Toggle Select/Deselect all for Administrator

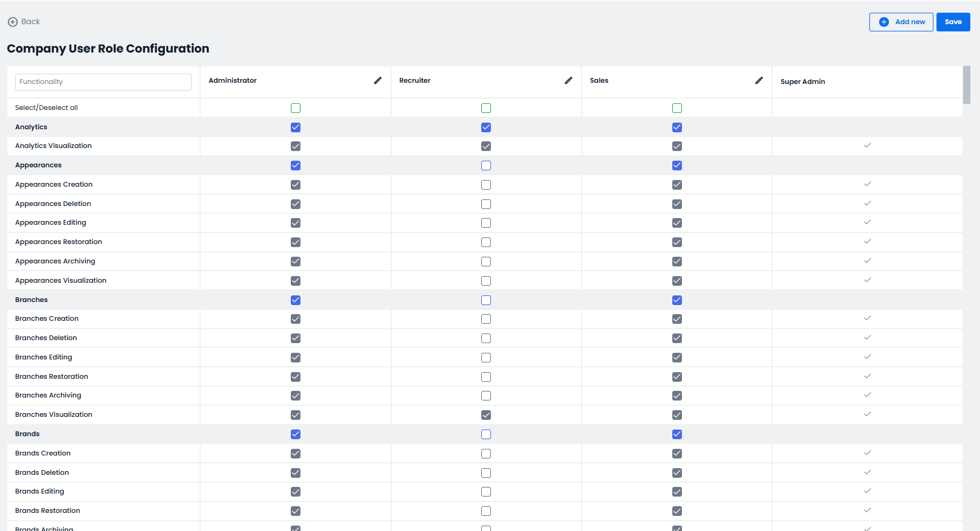coord(296,108)
